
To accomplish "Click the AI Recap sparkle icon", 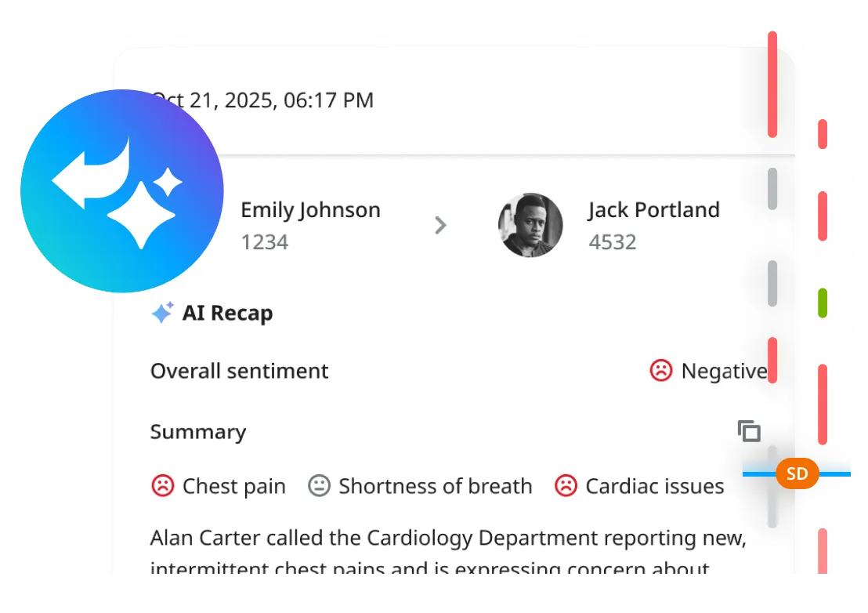I will [x=162, y=311].
